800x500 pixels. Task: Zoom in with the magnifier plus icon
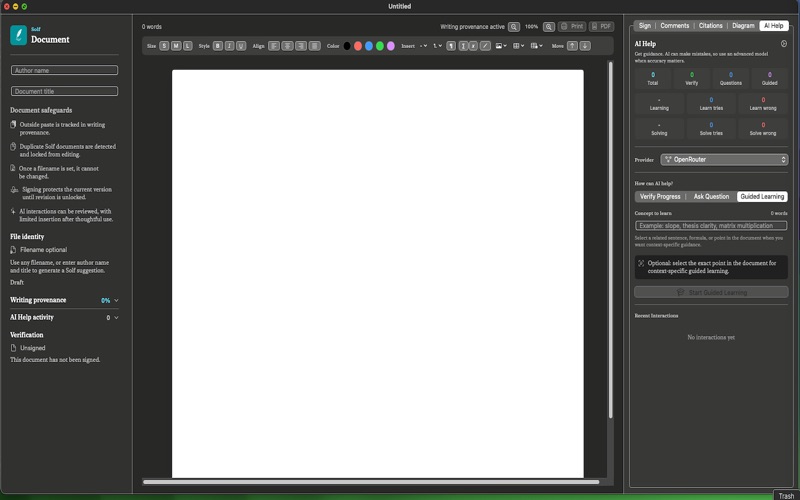tap(549, 27)
